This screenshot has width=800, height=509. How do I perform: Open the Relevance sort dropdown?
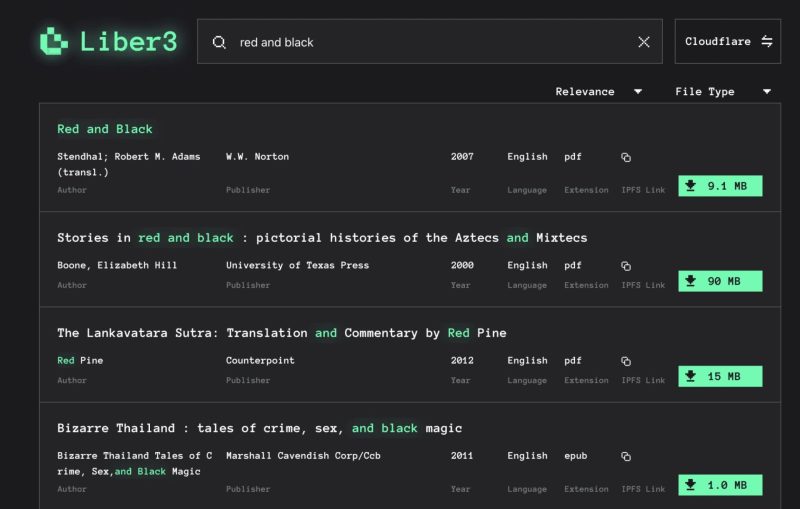(598, 92)
